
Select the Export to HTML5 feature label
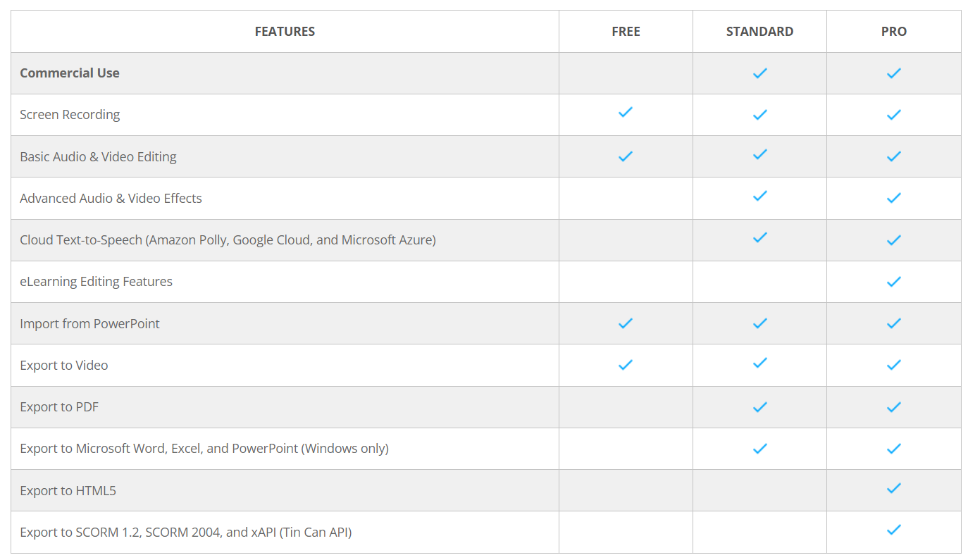(68, 490)
